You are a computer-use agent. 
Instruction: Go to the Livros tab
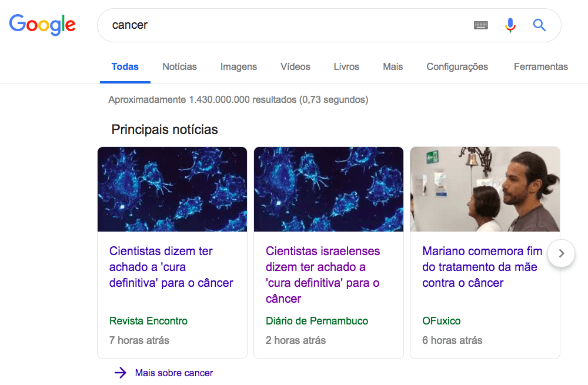[x=346, y=66]
